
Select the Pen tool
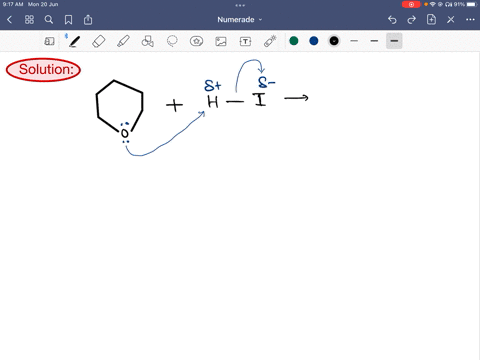tap(74, 41)
